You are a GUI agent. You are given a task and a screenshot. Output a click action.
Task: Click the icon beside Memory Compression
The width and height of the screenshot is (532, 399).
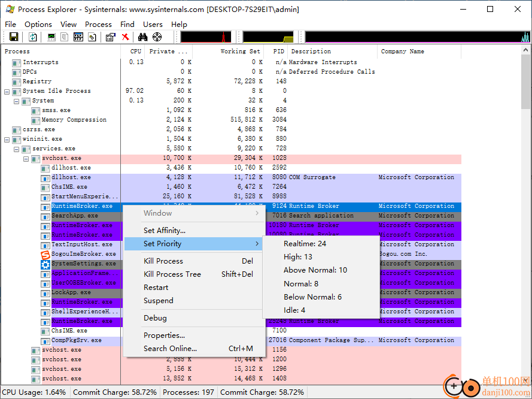(36, 120)
